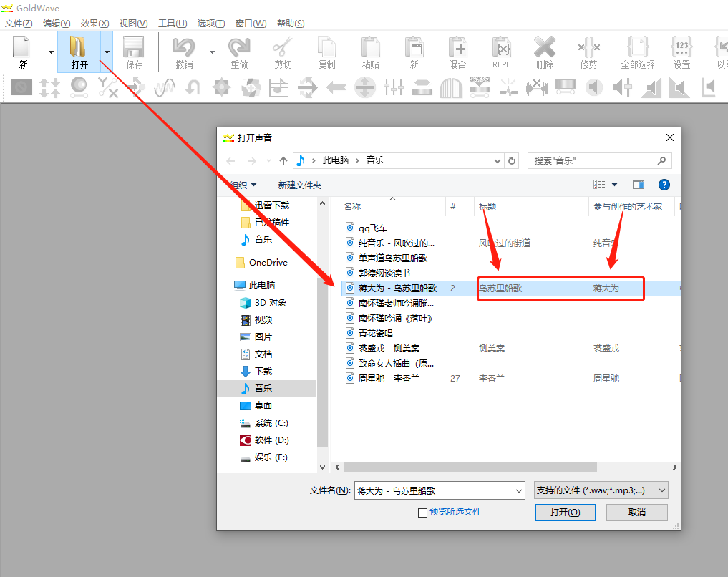Select the file 郭德纲谈读书
The image size is (728, 577).
pyautogui.click(x=384, y=273)
